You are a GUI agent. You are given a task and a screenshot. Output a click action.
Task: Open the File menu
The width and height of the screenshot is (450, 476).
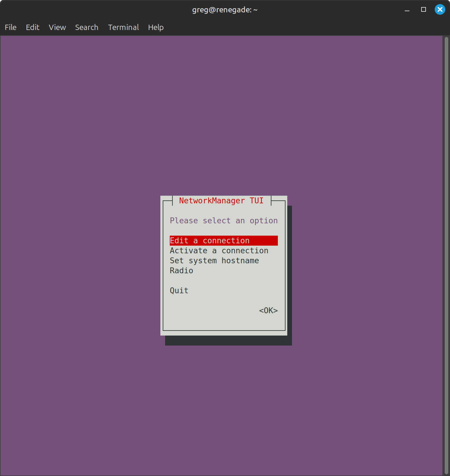click(11, 27)
